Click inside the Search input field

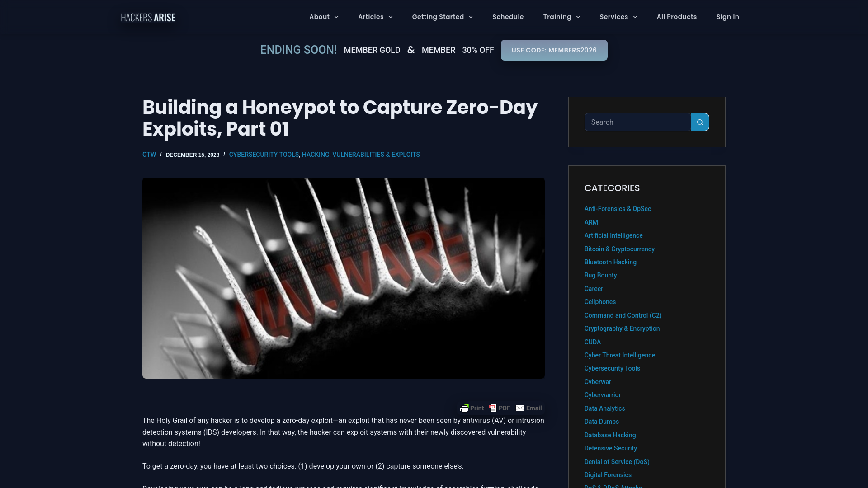pyautogui.click(x=637, y=122)
